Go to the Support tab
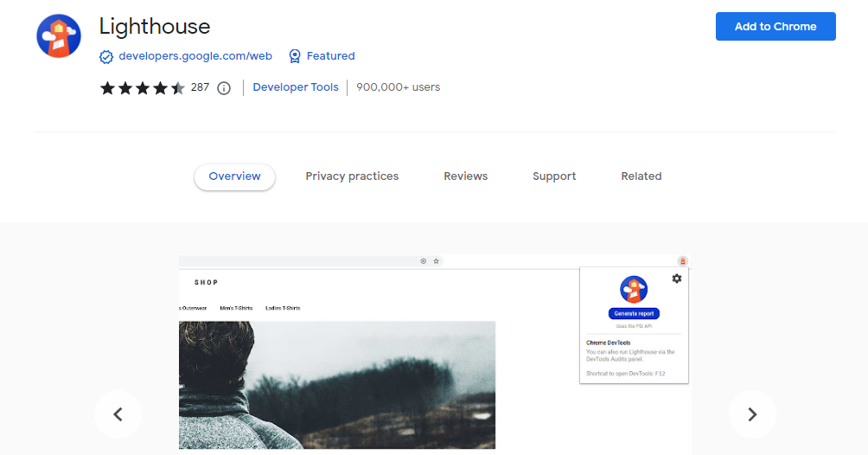 click(554, 176)
